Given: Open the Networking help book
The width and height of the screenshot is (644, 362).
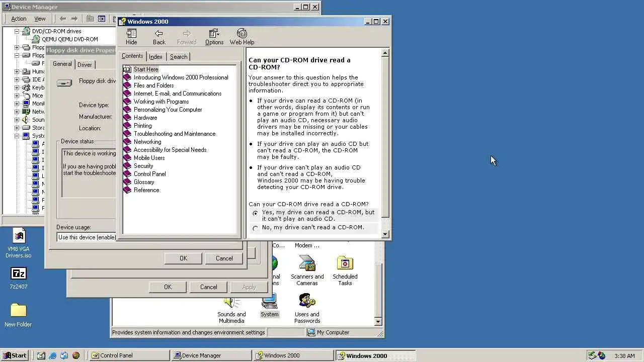Looking at the screenshot, I should point(147,142).
